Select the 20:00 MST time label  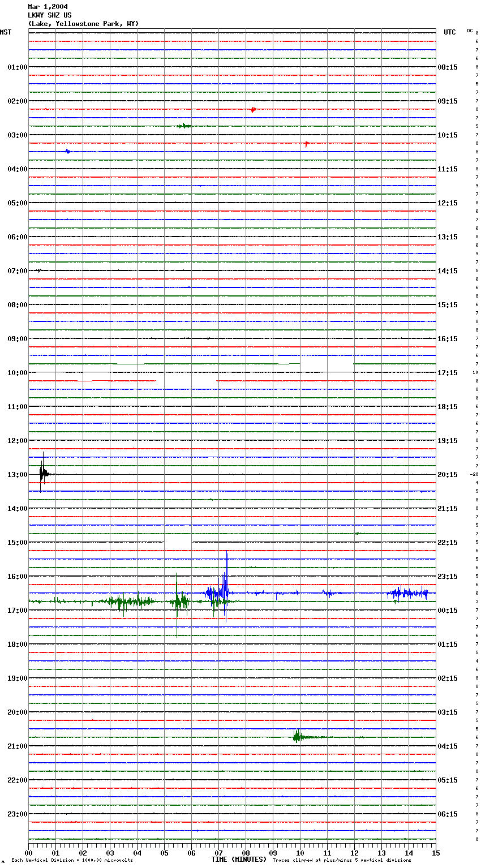pos(18,712)
